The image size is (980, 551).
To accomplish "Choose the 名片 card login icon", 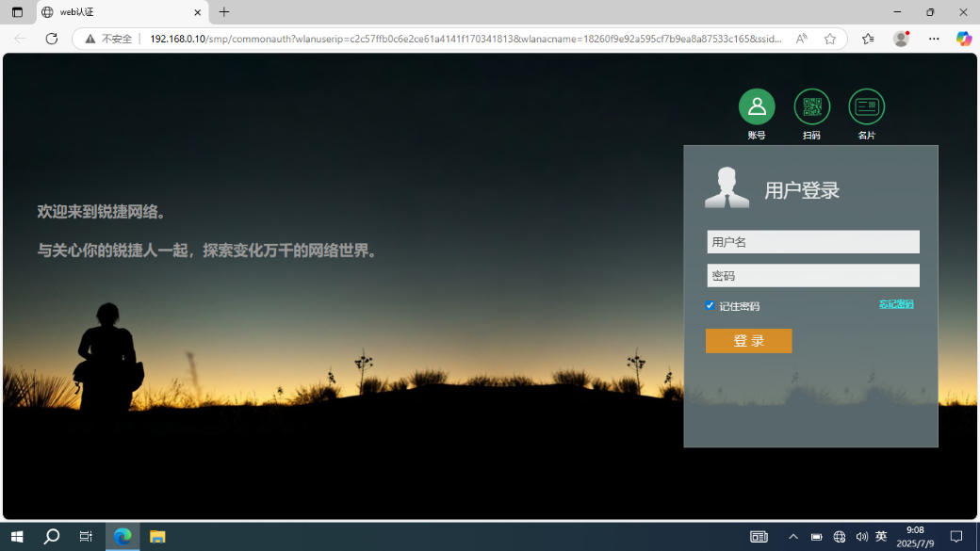I will click(866, 107).
